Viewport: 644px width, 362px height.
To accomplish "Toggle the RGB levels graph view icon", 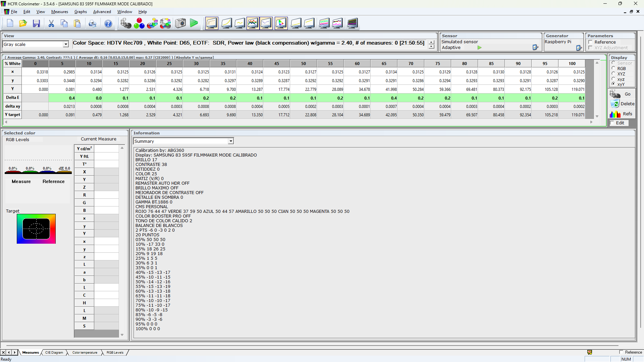I will [x=253, y=23].
